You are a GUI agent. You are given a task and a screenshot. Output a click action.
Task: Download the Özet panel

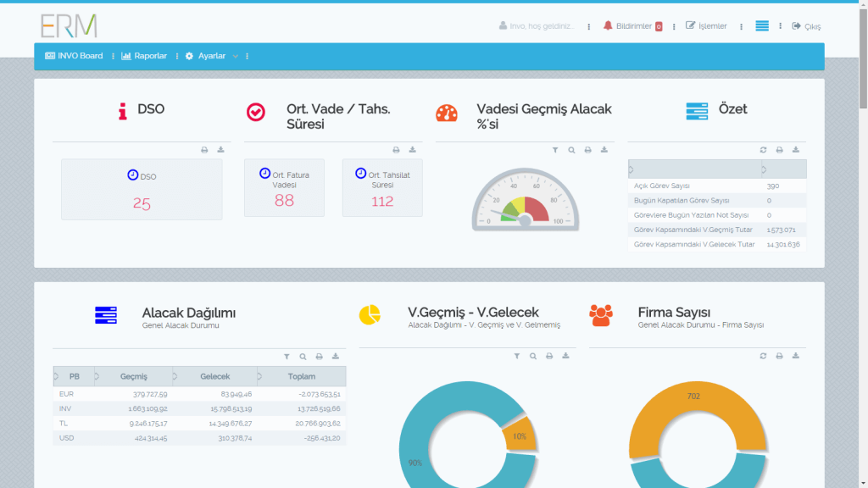pyautogui.click(x=795, y=150)
